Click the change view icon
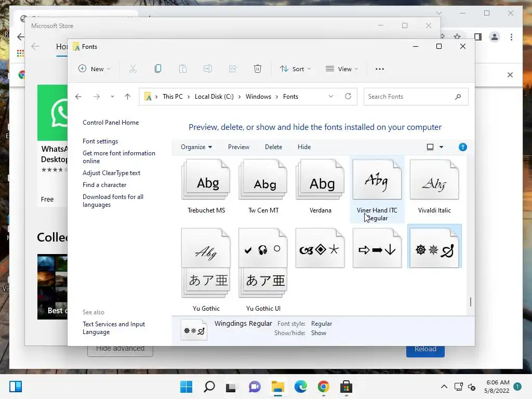The image size is (532, 399). tap(430, 147)
